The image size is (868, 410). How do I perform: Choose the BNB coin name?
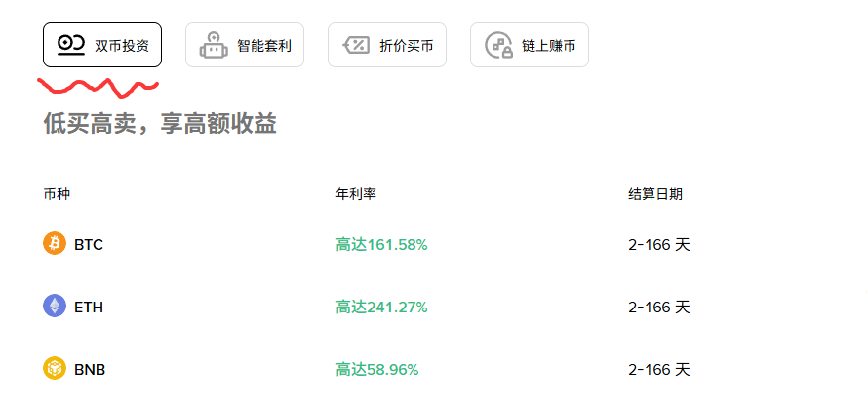(90, 369)
